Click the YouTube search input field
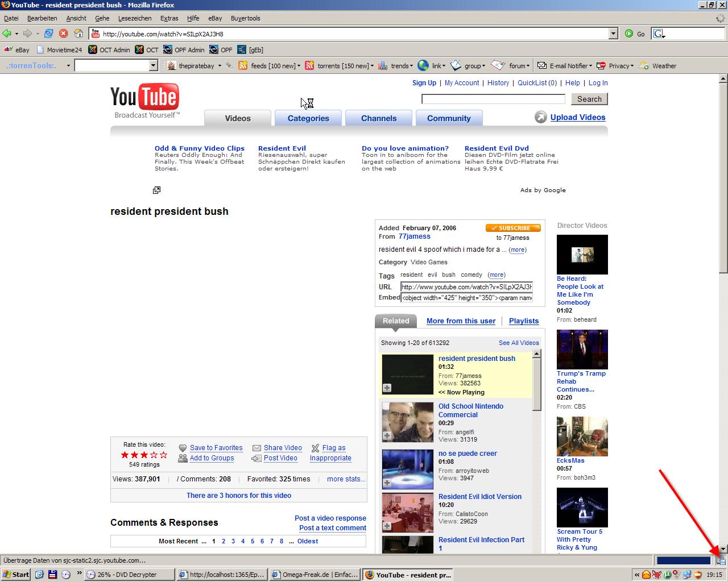This screenshot has height=582, width=728. coord(493,99)
